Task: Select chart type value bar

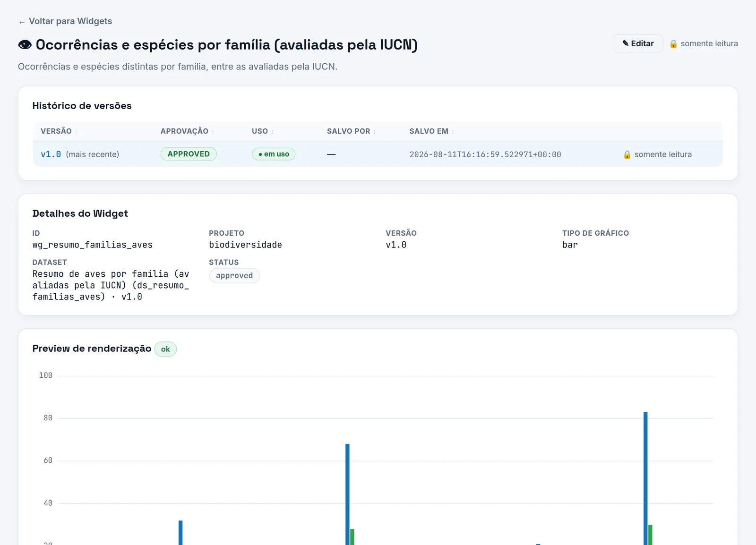Action: (x=570, y=245)
